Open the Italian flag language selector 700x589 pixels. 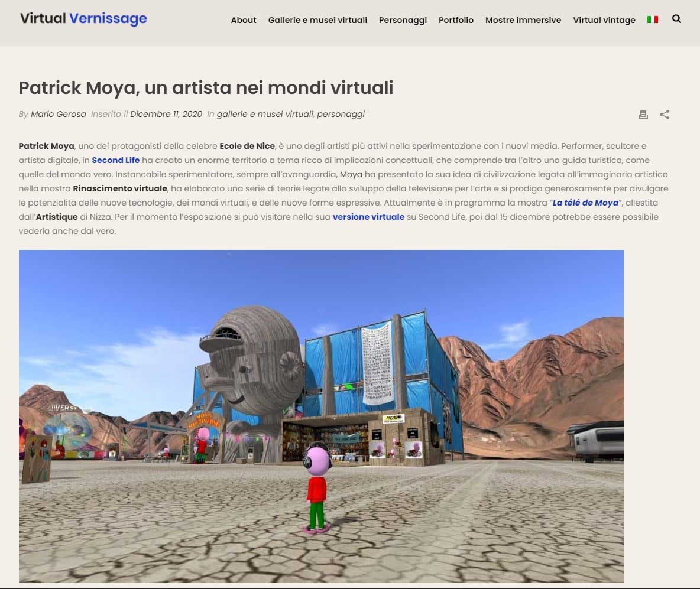[x=653, y=19]
